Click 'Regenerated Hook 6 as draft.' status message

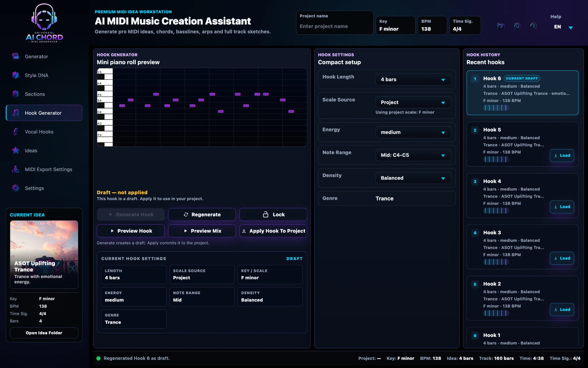point(137,358)
